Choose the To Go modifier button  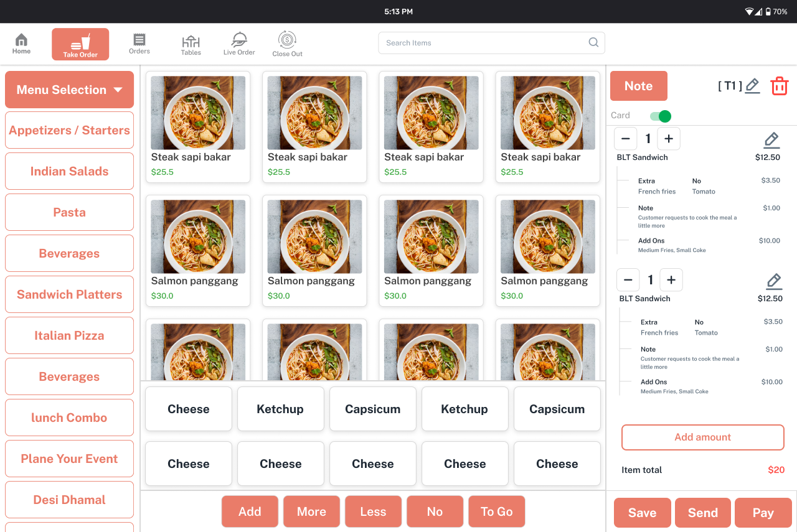click(496, 511)
